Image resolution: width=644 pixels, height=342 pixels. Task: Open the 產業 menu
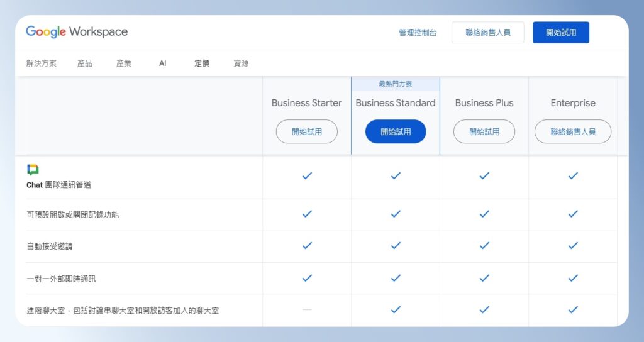tap(124, 63)
